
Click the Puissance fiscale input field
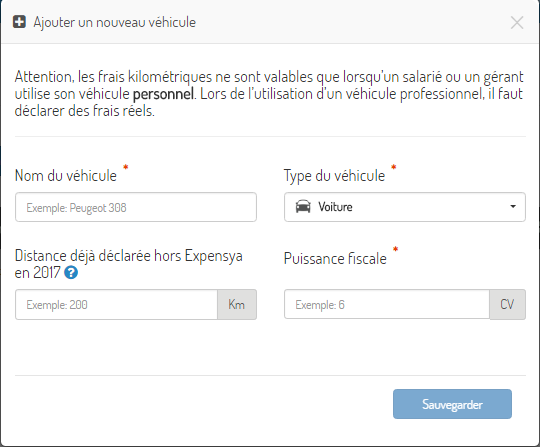point(387,304)
